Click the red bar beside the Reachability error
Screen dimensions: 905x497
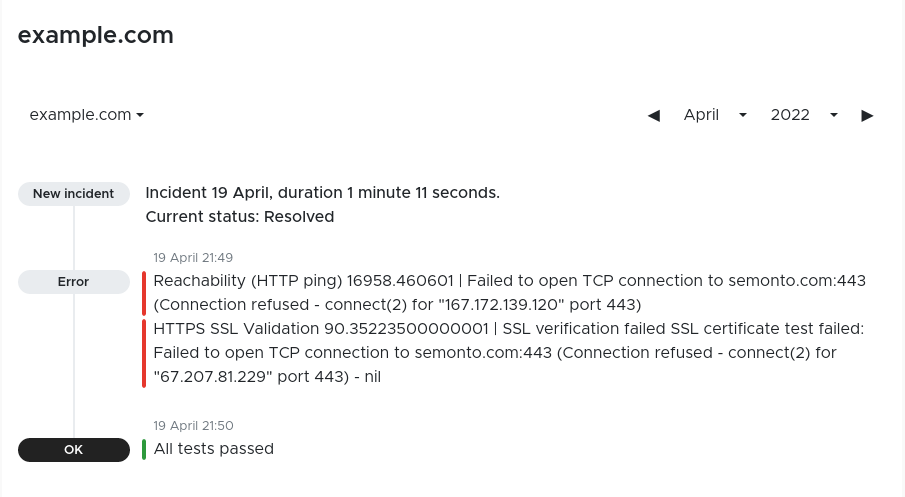point(144,293)
